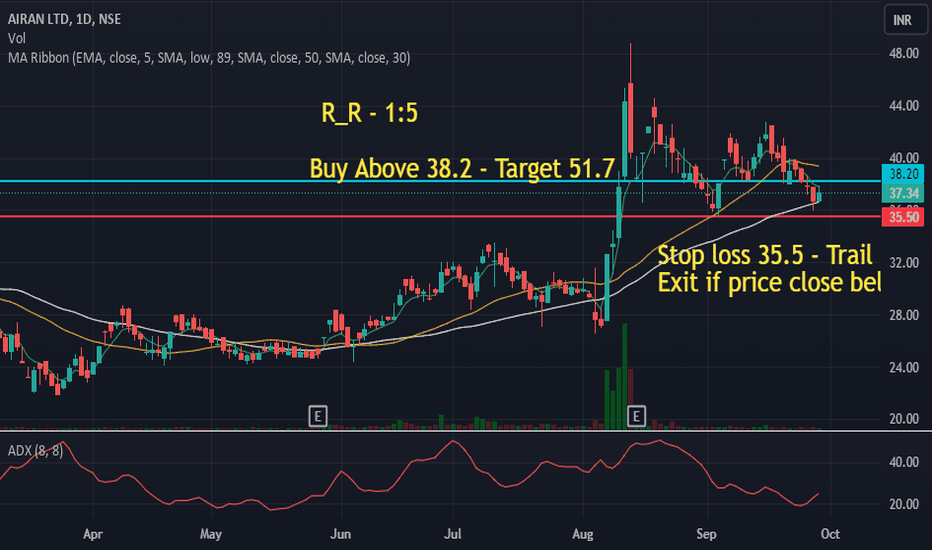Click the 44.00 price axis label
Viewport: 932px width, 550px height.
[x=903, y=106]
